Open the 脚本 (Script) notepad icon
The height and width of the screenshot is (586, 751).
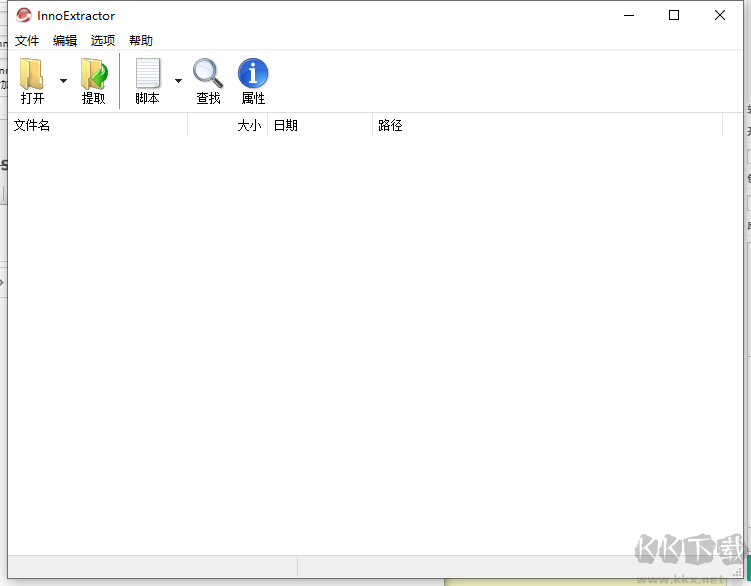[148, 74]
